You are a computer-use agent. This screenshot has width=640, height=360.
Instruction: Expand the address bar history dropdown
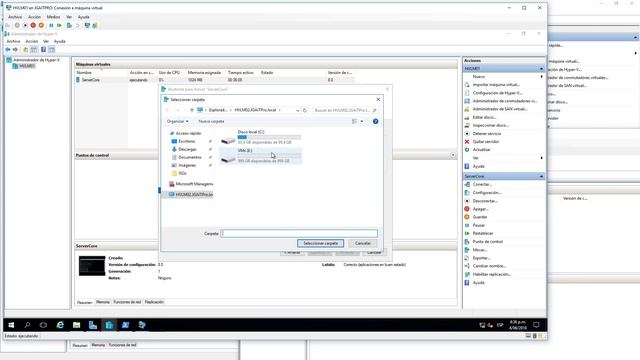298,110
